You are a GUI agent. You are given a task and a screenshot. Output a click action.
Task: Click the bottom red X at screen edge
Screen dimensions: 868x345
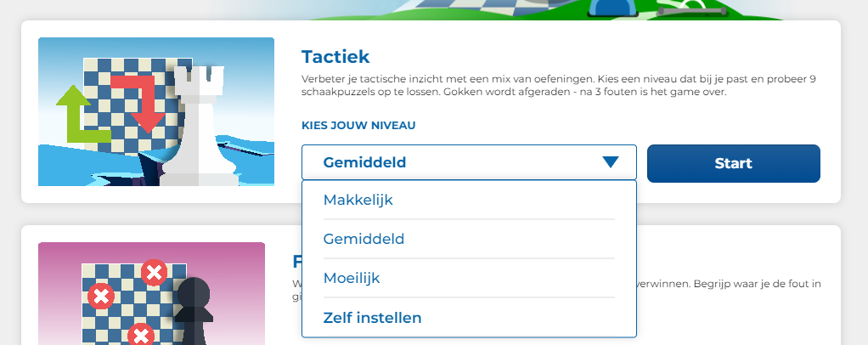141,335
